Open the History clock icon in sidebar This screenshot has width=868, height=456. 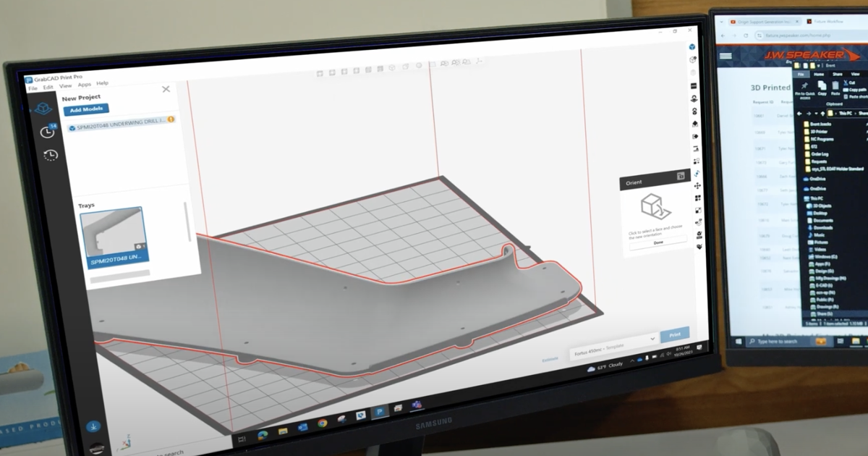pos(51,155)
